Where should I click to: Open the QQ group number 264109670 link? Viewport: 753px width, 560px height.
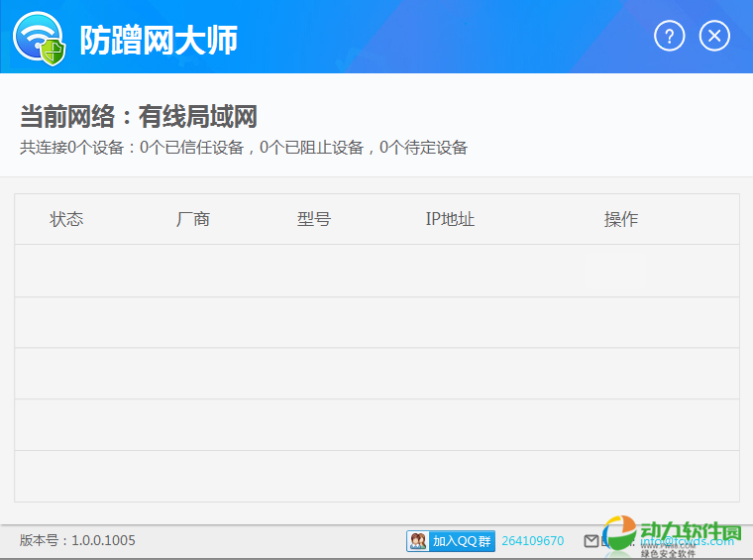(x=532, y=541)
